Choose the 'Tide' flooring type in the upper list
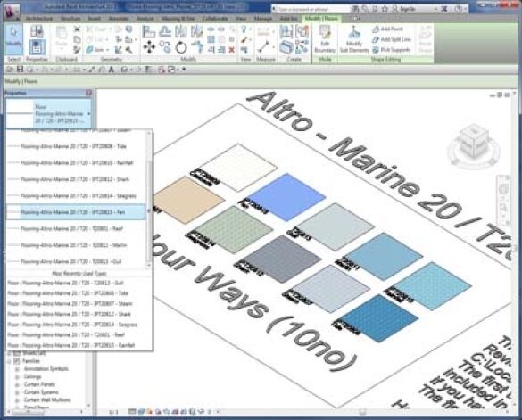 76,146
